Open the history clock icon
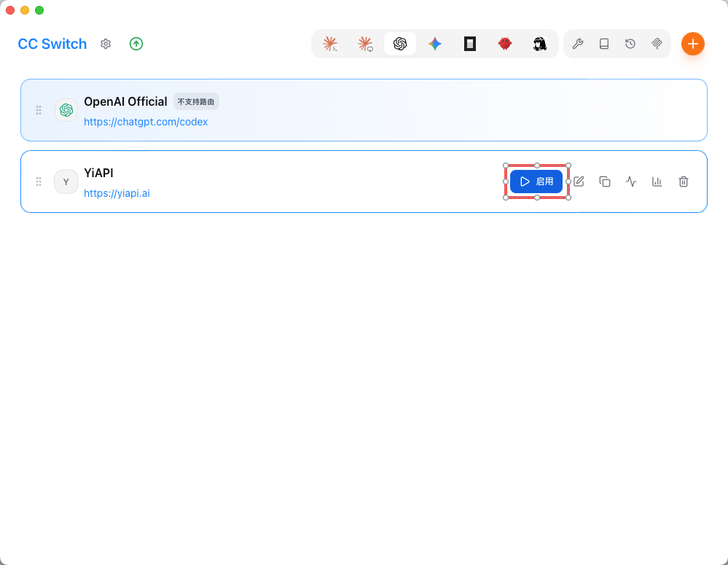Screen dimensions: 728x565 (630, 44)
